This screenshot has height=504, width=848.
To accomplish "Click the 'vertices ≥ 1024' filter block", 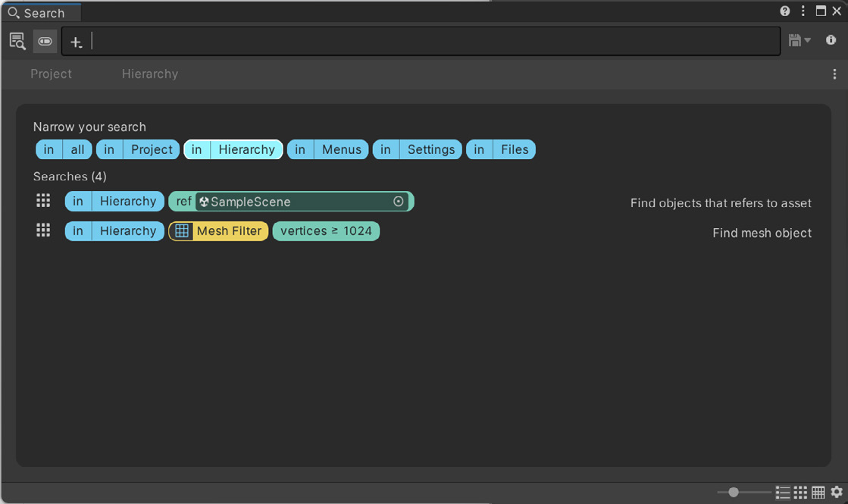I will [326, 231].
